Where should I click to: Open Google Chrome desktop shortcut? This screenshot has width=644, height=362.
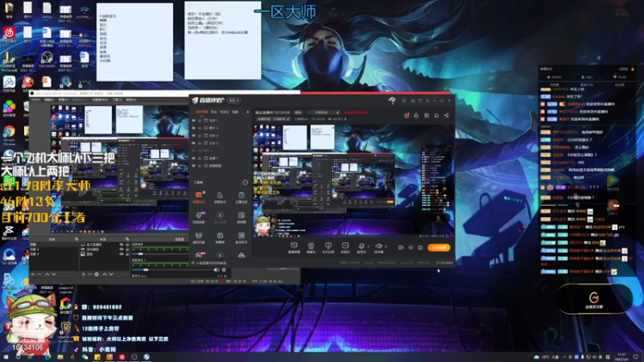tap(9, 134)
